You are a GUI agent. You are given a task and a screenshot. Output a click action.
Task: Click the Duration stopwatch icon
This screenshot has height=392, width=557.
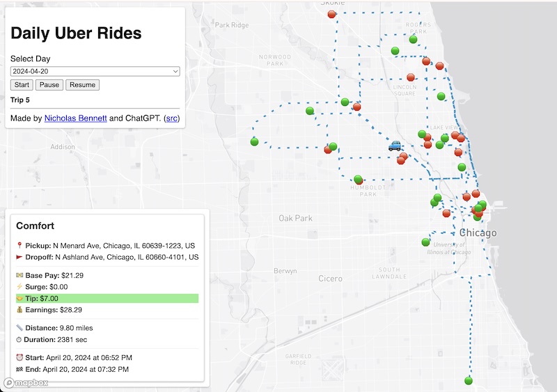coord(19,339)
